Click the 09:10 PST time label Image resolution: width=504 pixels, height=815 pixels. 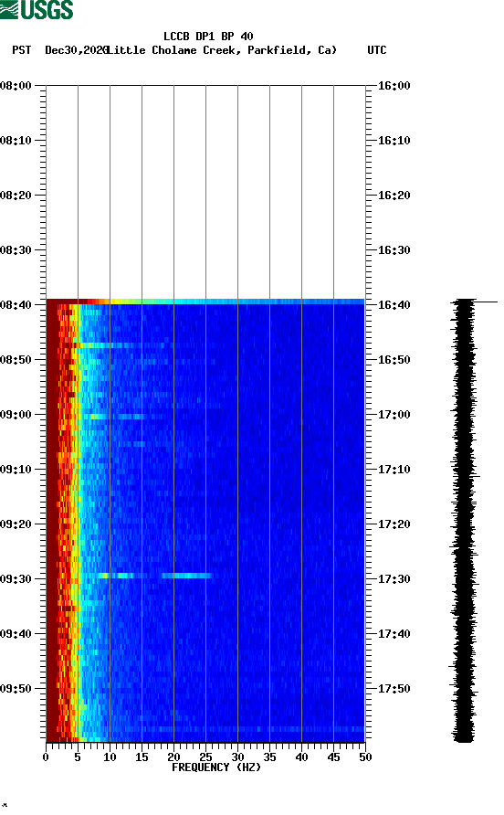(x=16, y=470)
